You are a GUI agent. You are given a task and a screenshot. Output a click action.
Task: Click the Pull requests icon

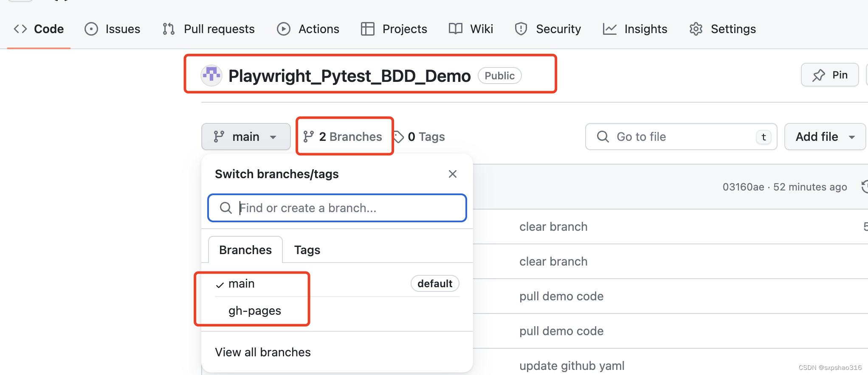click(169, 29)
